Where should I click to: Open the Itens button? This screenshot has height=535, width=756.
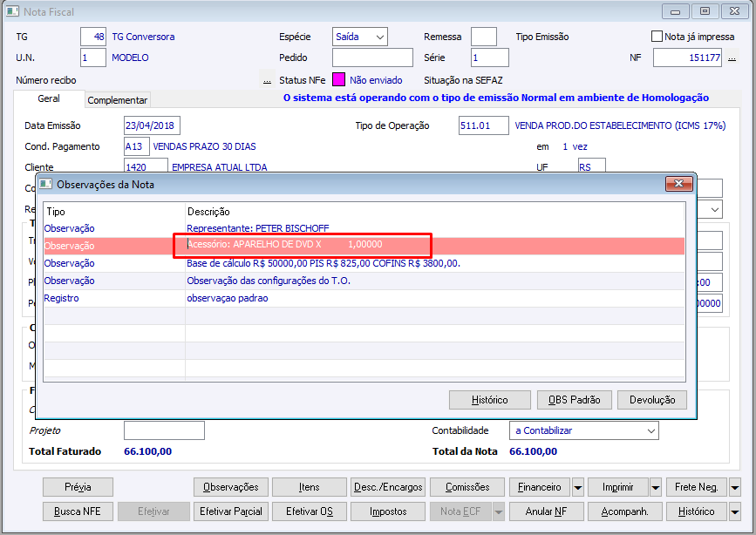pos(309,487)
